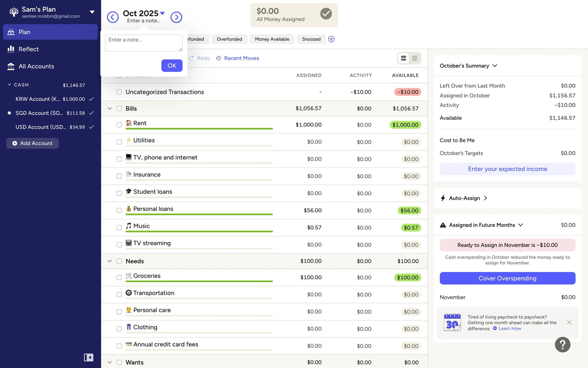Open the Sam's Plan account dropdown
The height and width of the screenshot is (368, 588).
coord(92,12)
